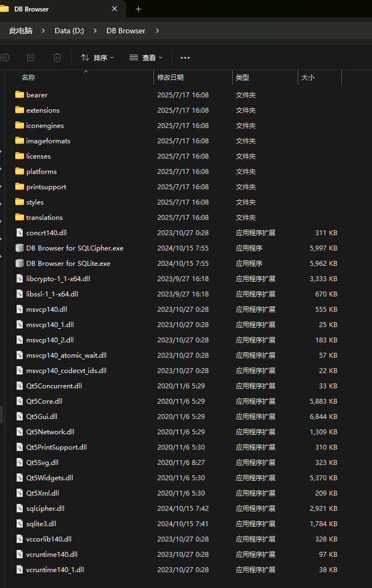Screen dimensions: 372x588
Task: Expand the chevron after DB Browser breadcrumb
Action: [x=157, y=31]
